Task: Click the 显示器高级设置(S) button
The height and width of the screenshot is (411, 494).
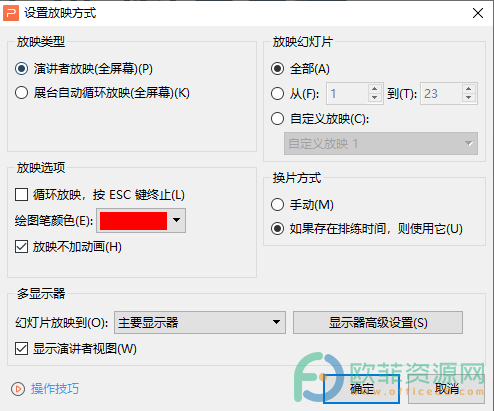Action: click(x=378, y=323)
